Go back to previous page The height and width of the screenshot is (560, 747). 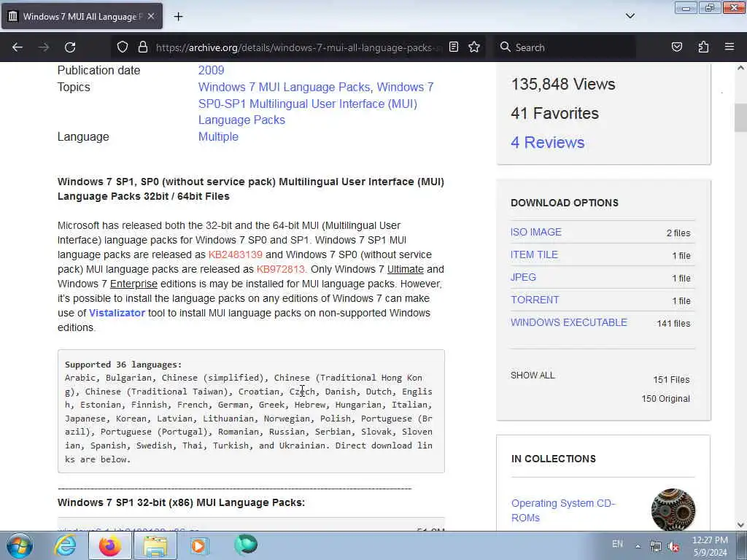(x=18, y=47)
